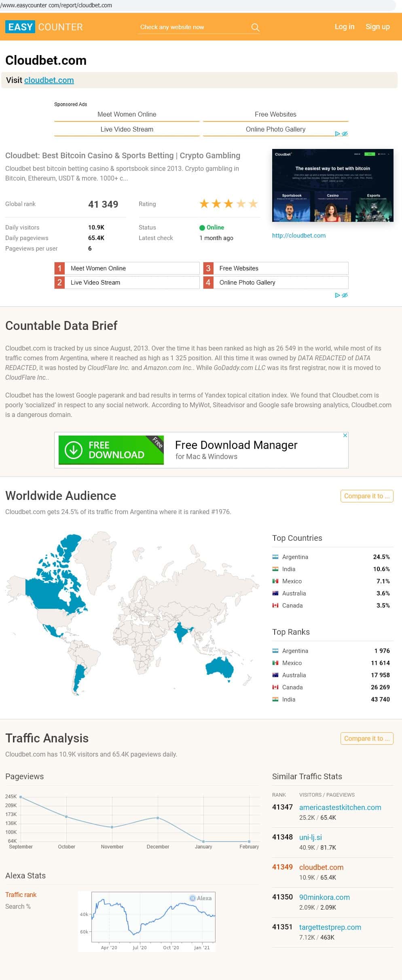Click the top 'Live Video Stream' sponsored ad
Image resolution: width=402 pixels, height=980 pixels.
click(x=127, y=130)
